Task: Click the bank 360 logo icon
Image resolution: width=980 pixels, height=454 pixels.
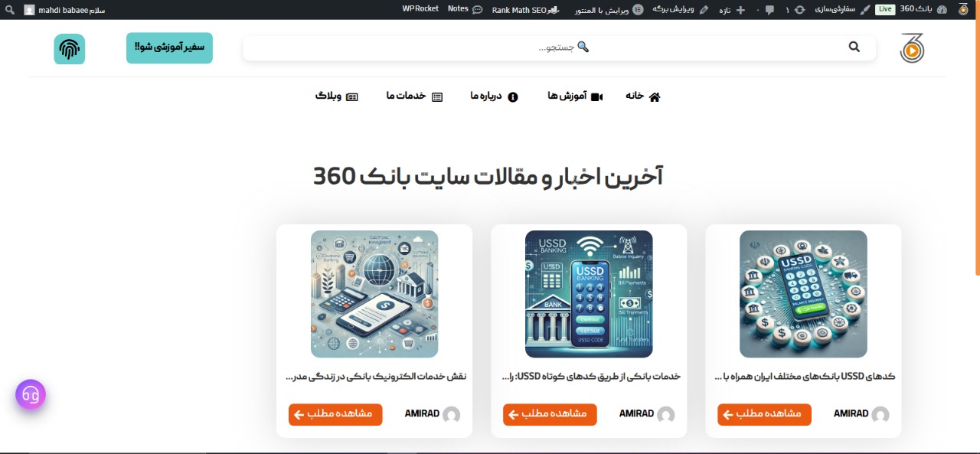Action: coord(912,48)
